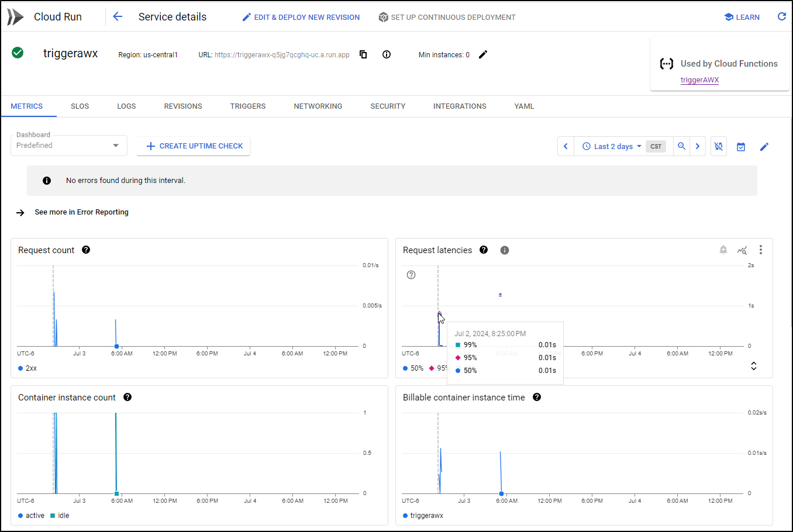
Task: Toggle the 50% latency legend item
Action: pyautogui.click(x=413, y=368)
